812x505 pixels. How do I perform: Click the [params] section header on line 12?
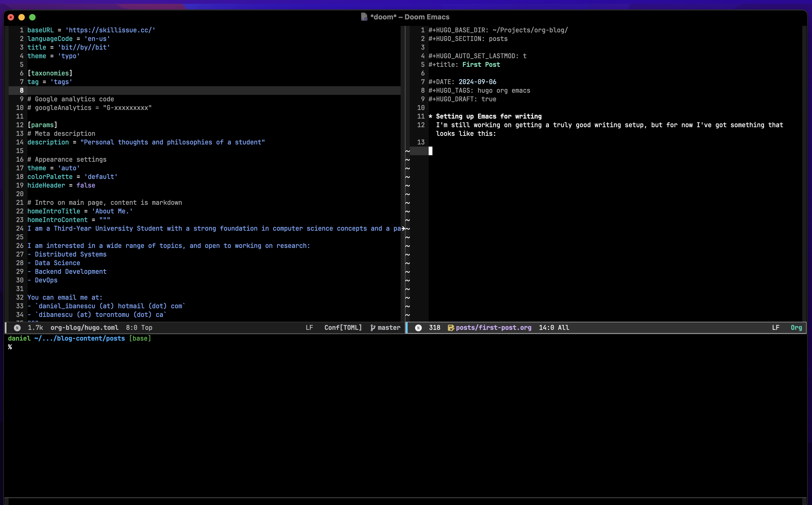[42, 125]
